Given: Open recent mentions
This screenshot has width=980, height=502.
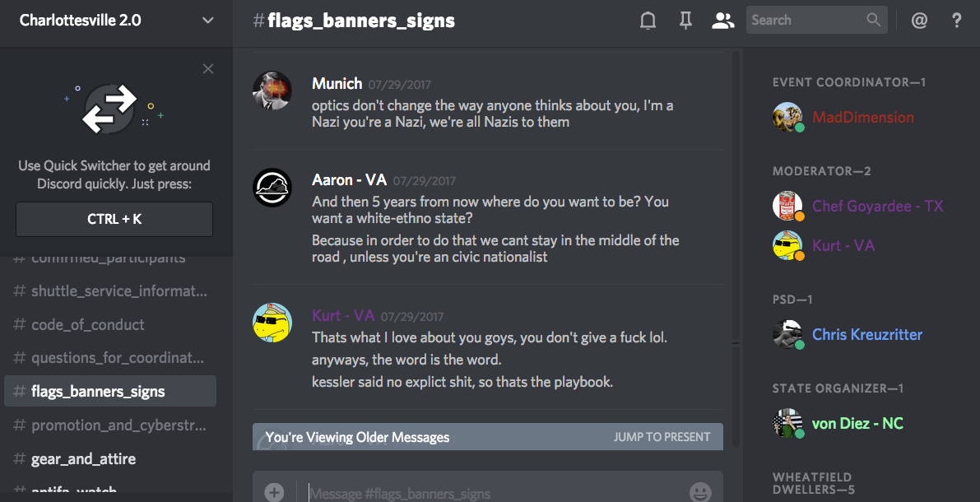Looking at the screenshot, I should point(919,21).
